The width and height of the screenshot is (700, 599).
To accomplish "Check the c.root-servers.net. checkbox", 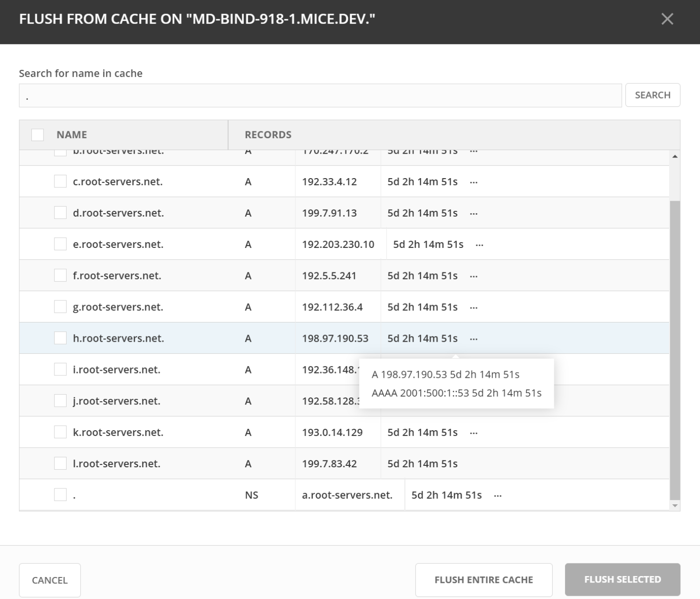I will pos(60,181).
